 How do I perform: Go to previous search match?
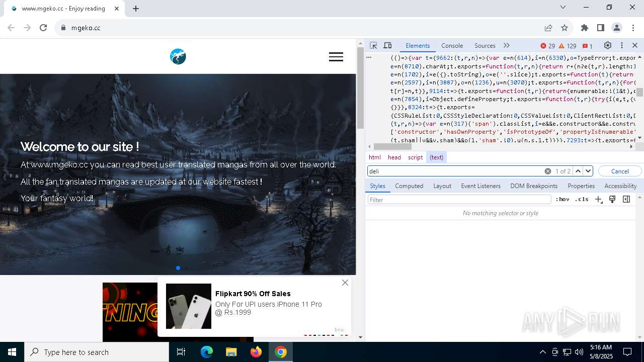click(578, 171)
